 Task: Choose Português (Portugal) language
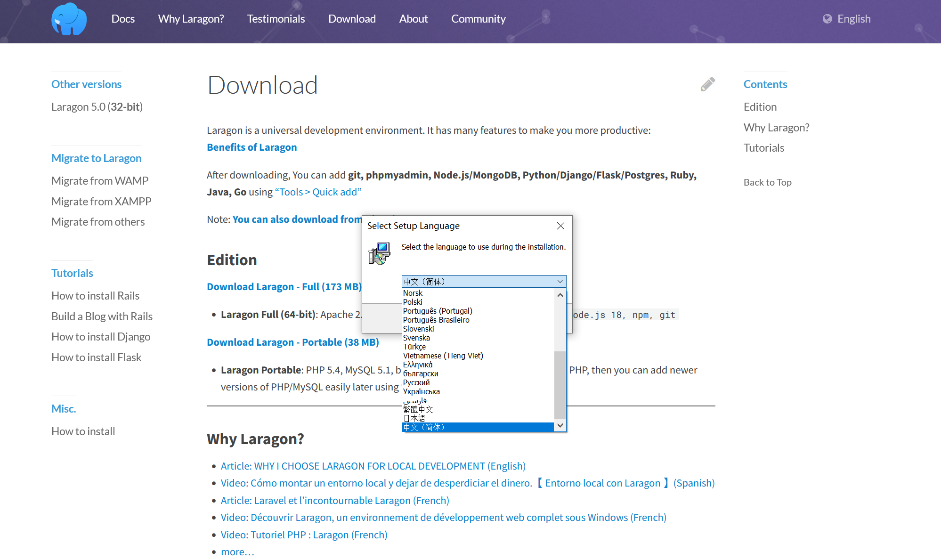(478, 311)
